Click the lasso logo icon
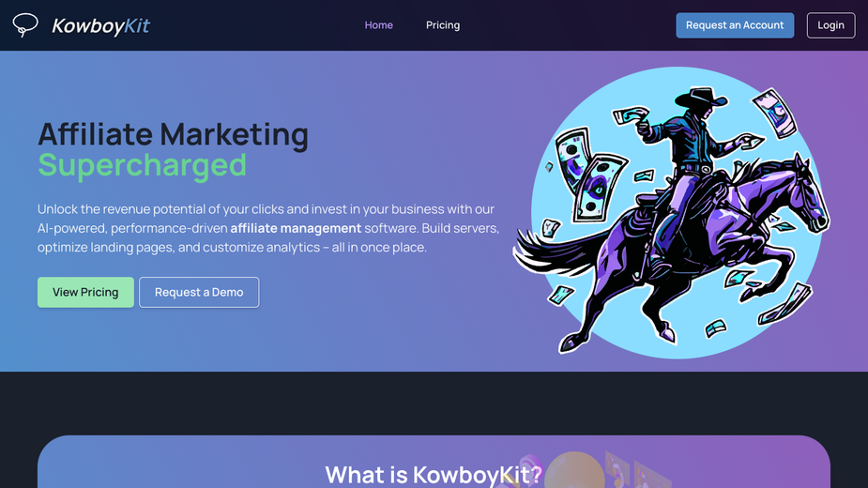 coord(25,25)
